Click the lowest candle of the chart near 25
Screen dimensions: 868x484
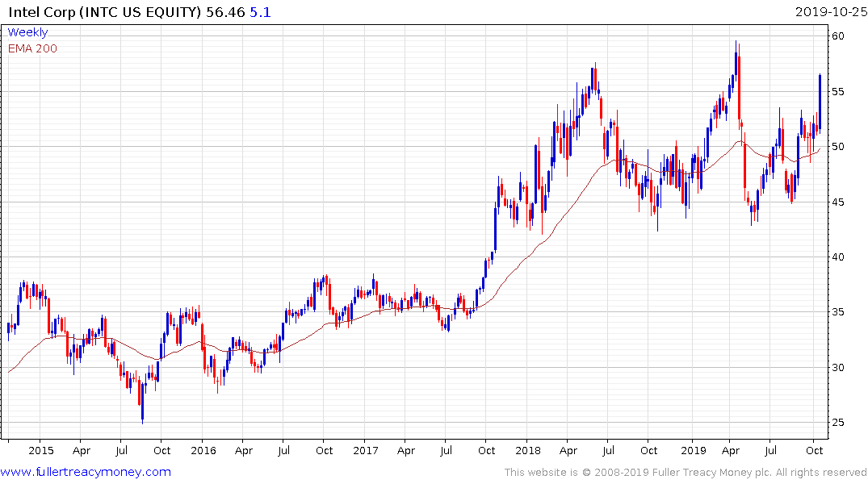(x=142, y=403)
